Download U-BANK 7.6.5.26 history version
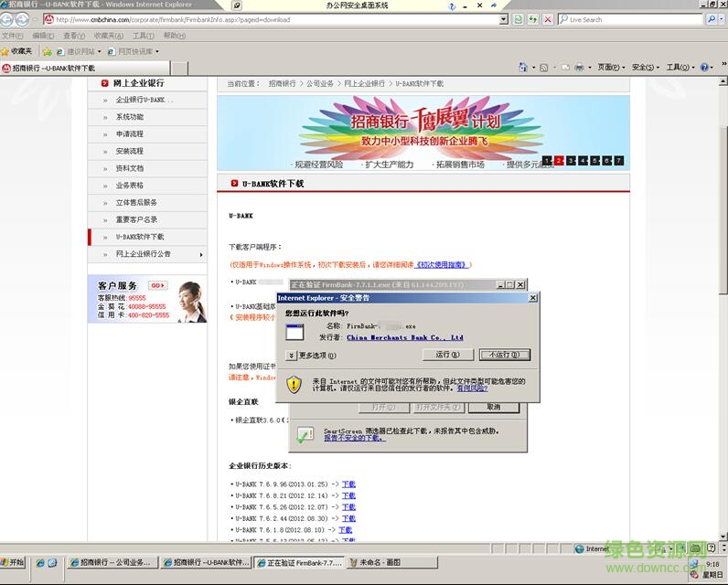The width and height of the screenshot is (728, 585). (x=348, y=507)
